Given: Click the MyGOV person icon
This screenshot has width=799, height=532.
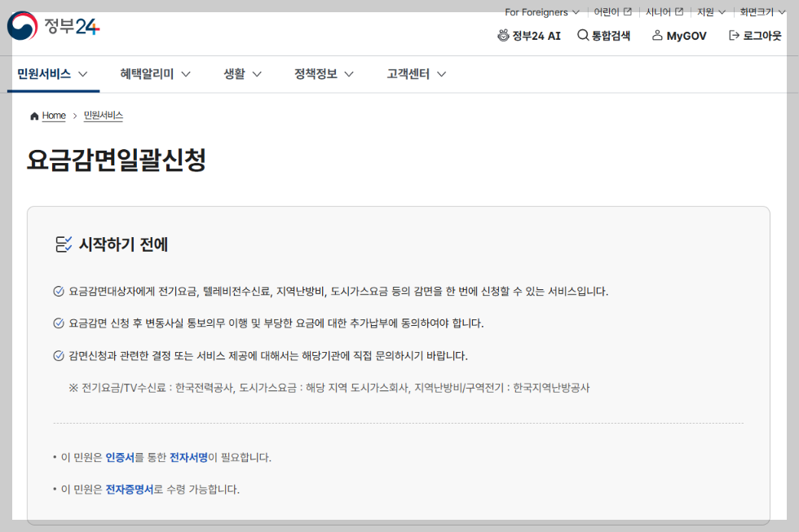Looking at the screenshot, I should [657, 35].
